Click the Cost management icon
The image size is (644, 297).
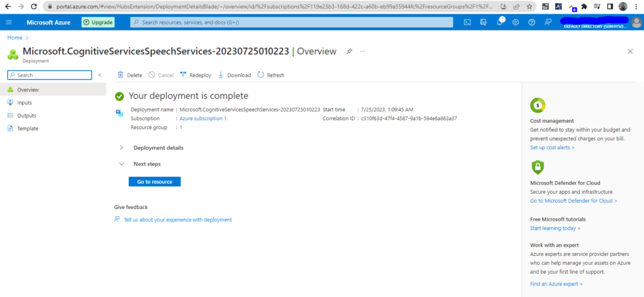click(538, 106)
